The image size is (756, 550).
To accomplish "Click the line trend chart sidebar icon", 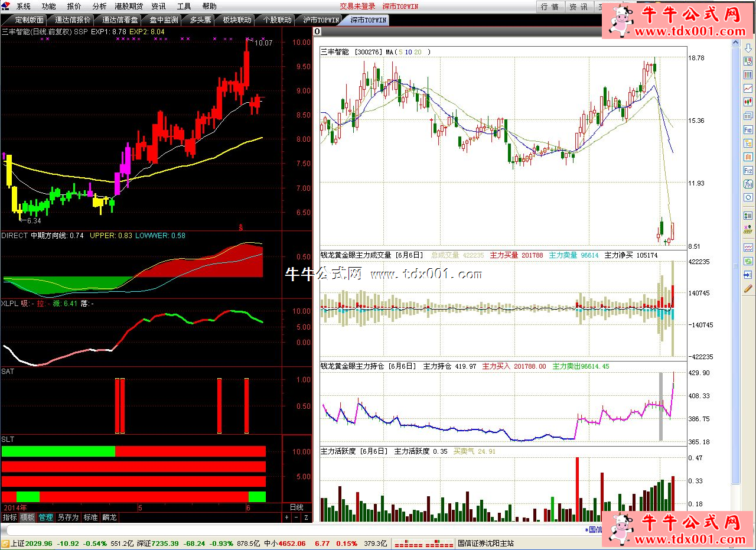I will click(748, 88).
